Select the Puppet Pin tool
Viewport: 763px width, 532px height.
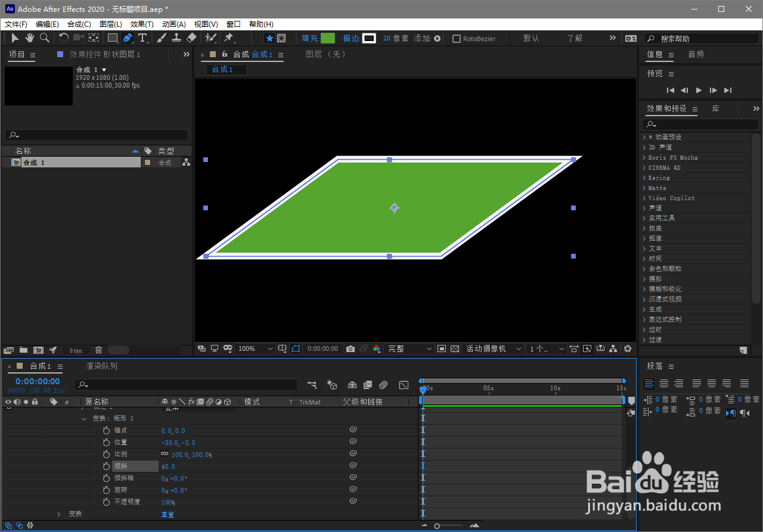[228, 38]
